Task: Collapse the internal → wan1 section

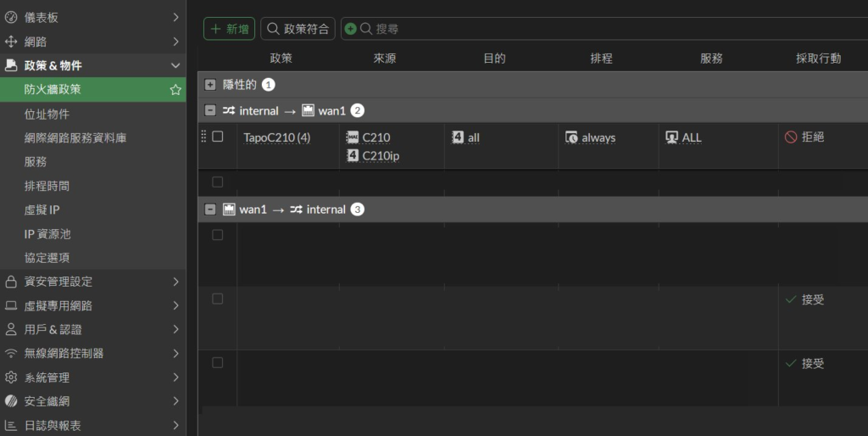Action: coord(210,110)
